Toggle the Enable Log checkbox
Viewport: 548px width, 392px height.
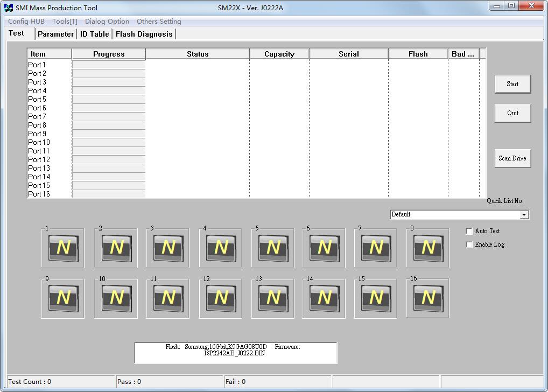(x=469, y=245)
